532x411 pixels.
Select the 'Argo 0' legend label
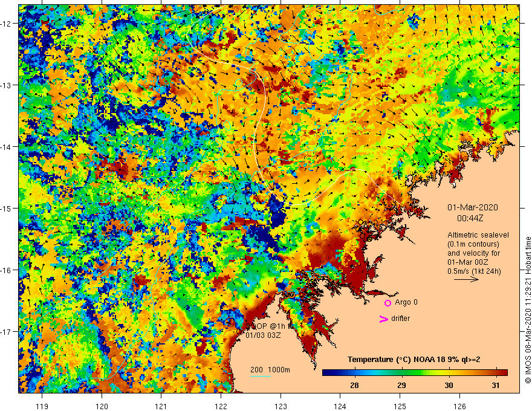[406, 302]
